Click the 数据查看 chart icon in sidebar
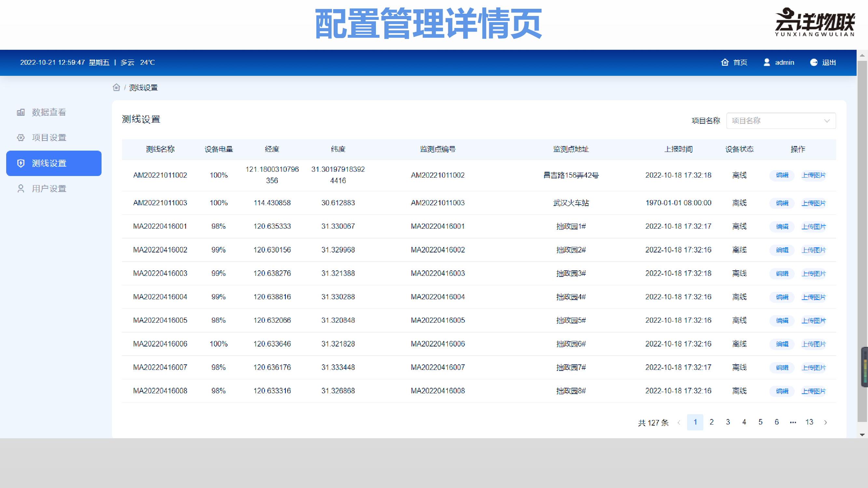 click(21, 112)
